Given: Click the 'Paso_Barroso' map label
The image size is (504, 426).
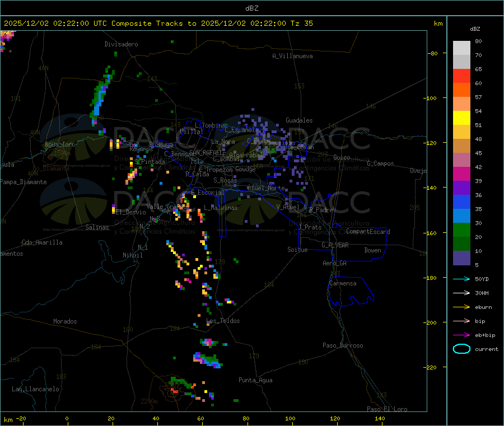Looking at the screenshot, I should coord(343,345).
